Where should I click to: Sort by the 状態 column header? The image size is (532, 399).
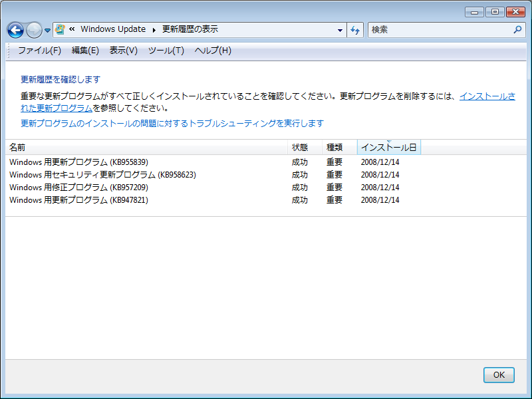click(x=305, y=147)
